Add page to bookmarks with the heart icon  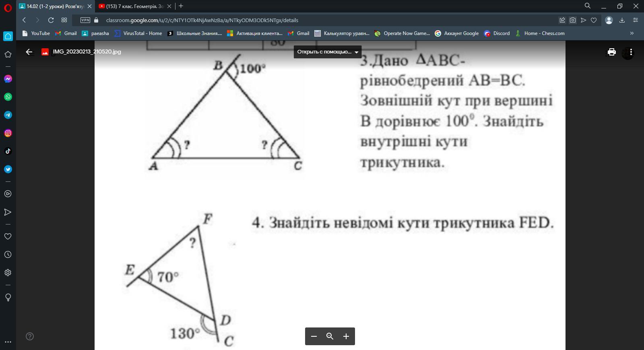594,20
